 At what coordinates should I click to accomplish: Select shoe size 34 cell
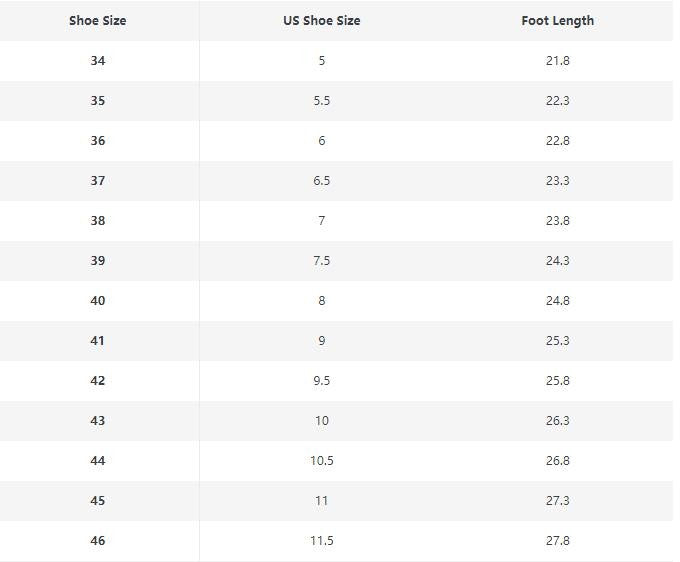98,61
